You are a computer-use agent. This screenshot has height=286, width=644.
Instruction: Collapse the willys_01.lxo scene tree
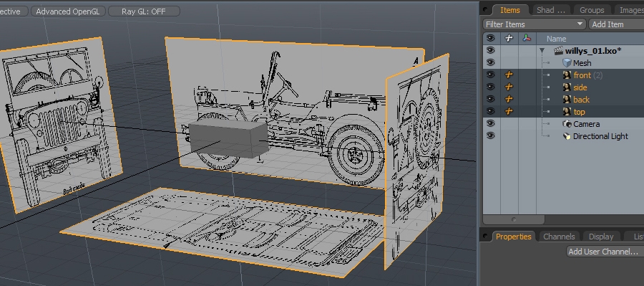(542, 51)
